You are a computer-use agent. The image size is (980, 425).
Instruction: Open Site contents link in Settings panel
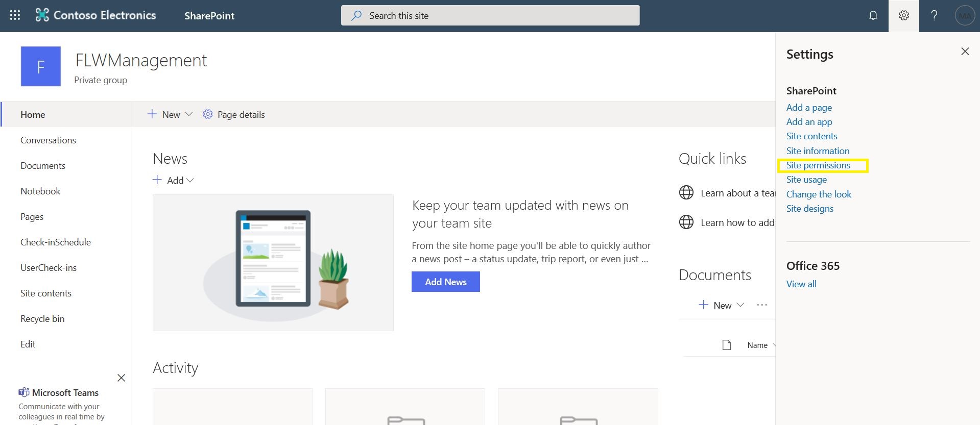click(811, 136)
